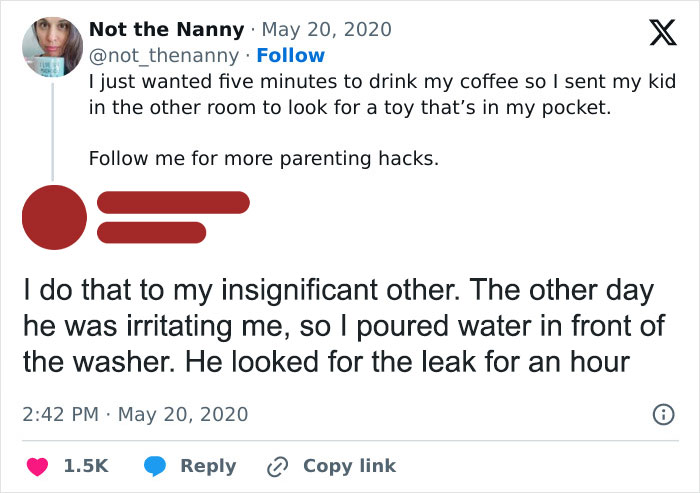700x493 pixels.
Task: Click the shorter red redacted handle bar
Action: pos(152,233)
